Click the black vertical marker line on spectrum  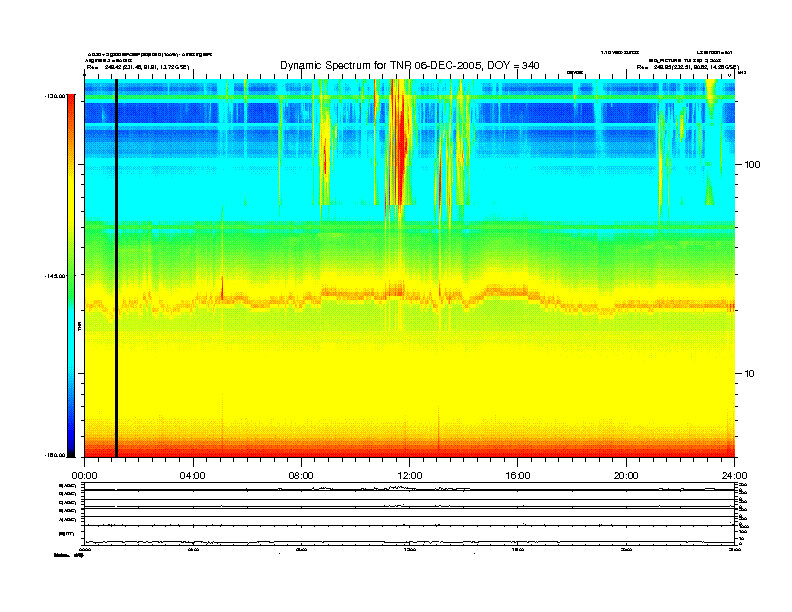(116, 268)
